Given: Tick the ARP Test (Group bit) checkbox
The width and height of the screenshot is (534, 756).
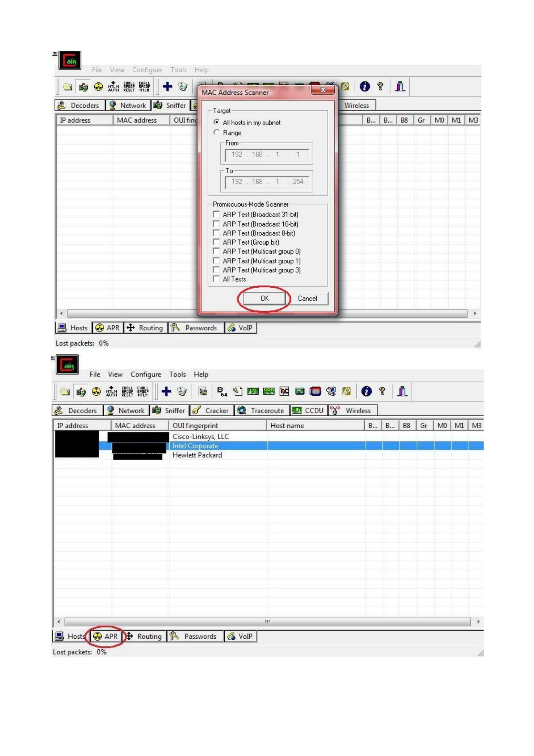Looking at the screenshot, I should point(216,242).
